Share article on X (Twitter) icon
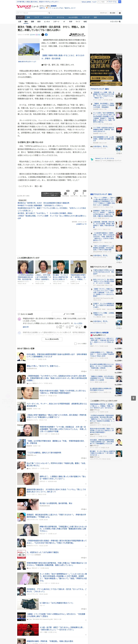The width and height of the screenshot is (138, 644). pos(43,35)
